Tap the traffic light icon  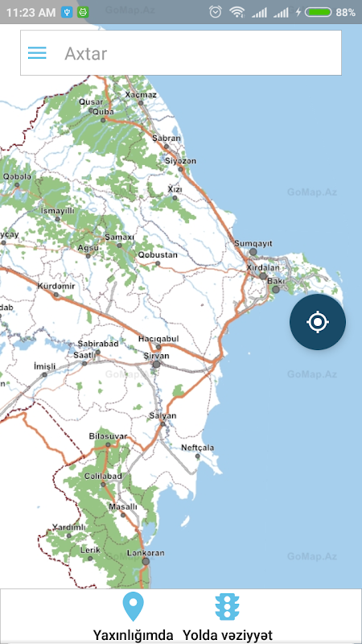(x=227, y=607)
